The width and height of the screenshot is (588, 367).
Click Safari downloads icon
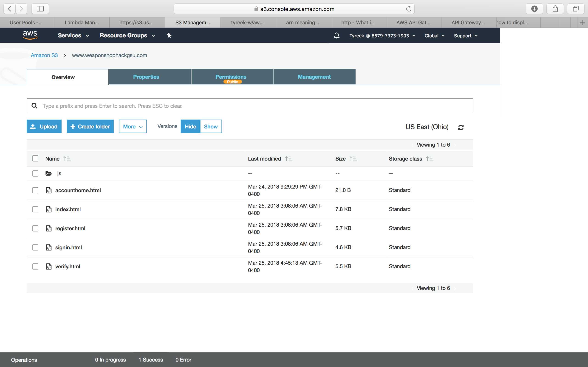tap(534, 9)
